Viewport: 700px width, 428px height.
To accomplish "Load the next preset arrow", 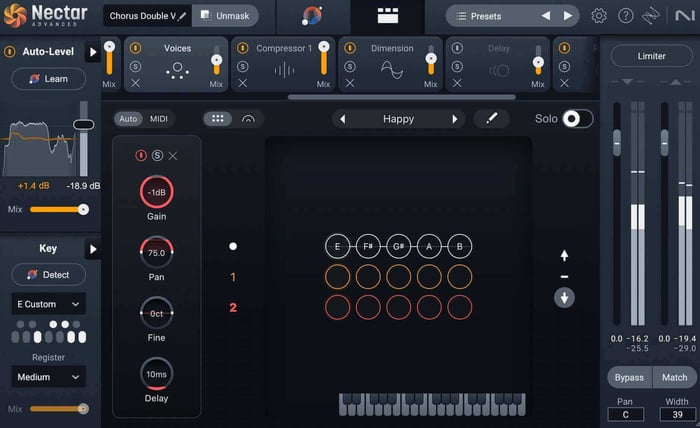I will pyautogui.click(x=567, y=16).
